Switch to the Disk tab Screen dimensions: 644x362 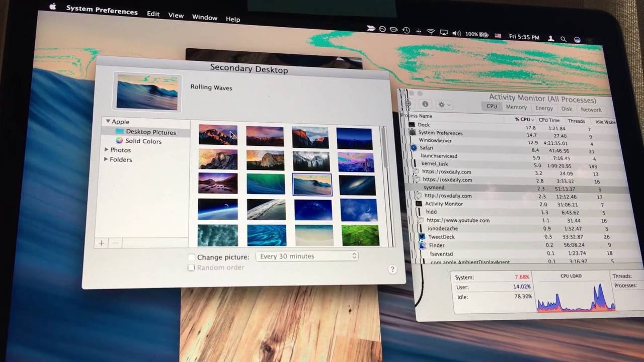[567, 109]
